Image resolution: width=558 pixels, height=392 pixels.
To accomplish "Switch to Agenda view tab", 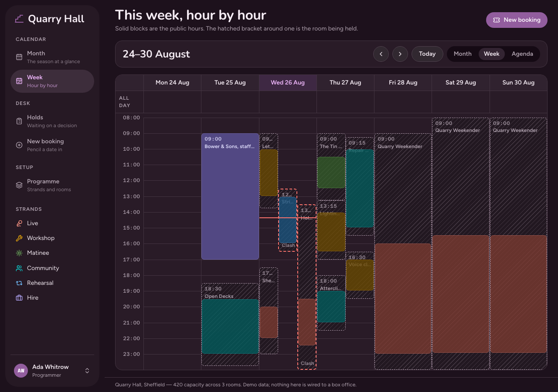I will point(522,54).
